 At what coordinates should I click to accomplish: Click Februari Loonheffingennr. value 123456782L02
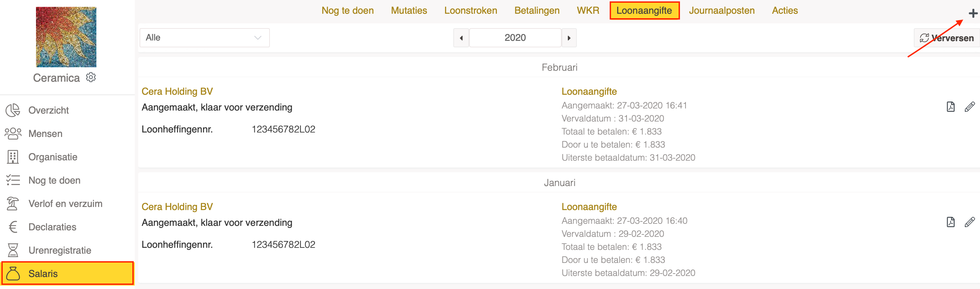[284, 129]
